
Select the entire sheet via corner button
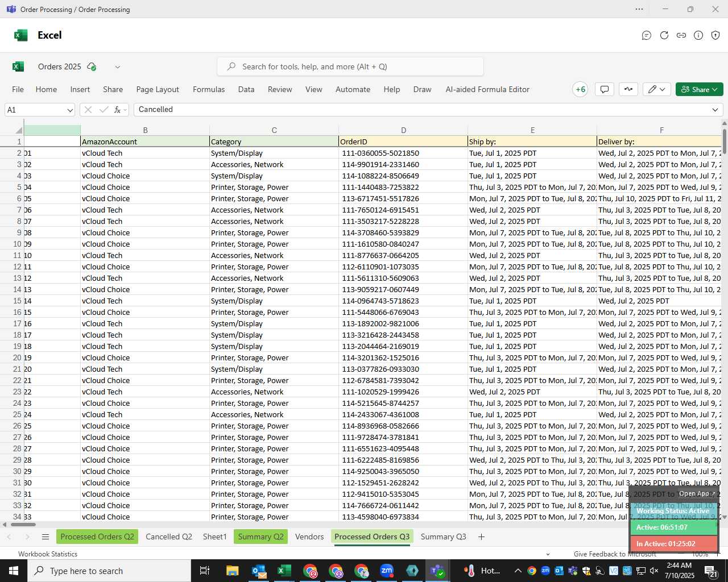(12, 130)
